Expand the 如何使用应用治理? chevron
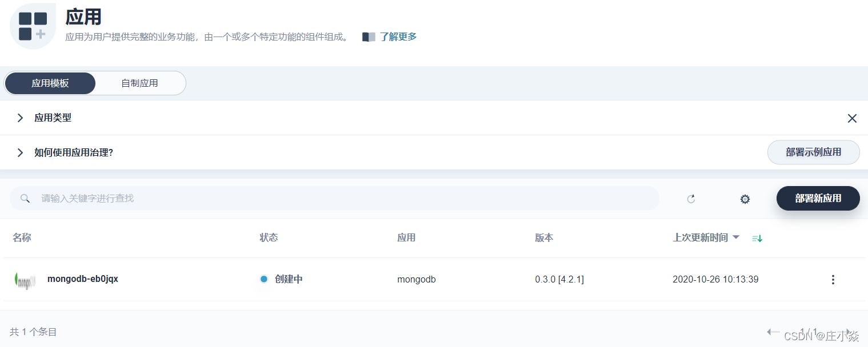Screen dimensions: 868x347 pyautogui.click(x=20, y=152)
